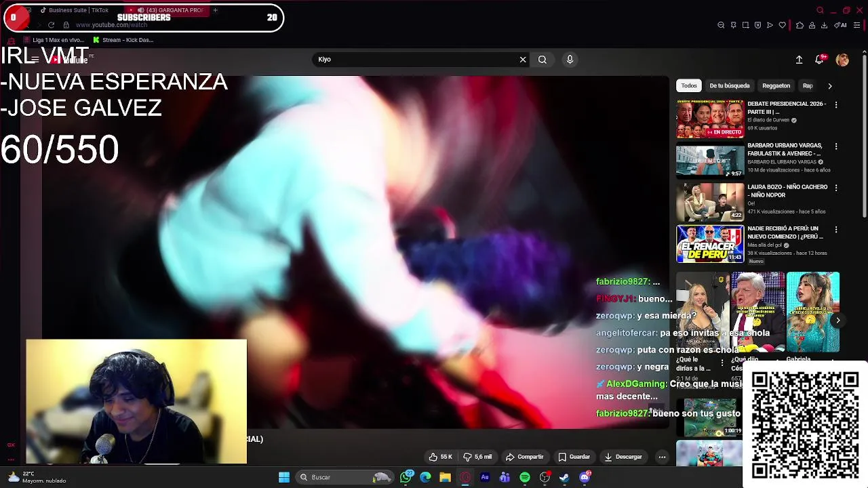Select the De tu búsqueda filter chip

pos(729,86)
